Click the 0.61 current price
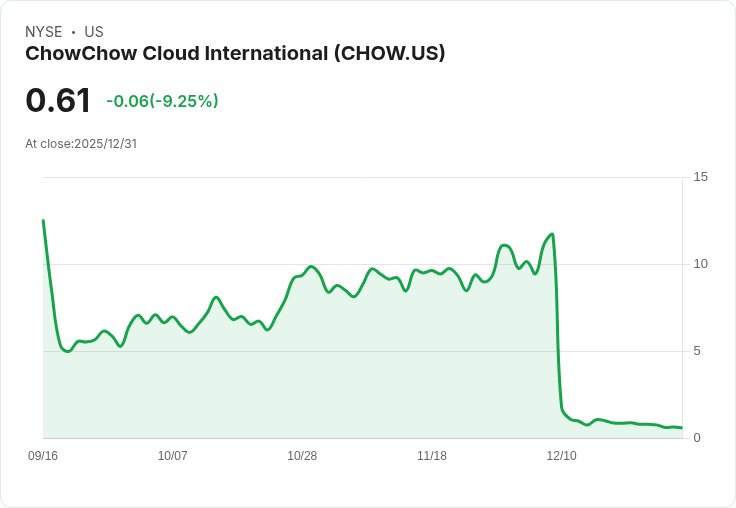Image resolution: width=736 pixels, height=508 pixels. 58,100
